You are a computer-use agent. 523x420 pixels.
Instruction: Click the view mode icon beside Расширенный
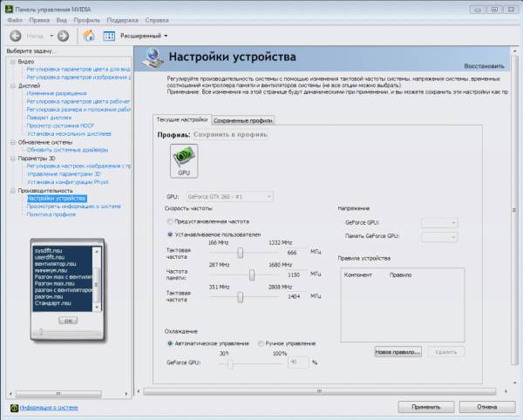click(x=109, y=36)
